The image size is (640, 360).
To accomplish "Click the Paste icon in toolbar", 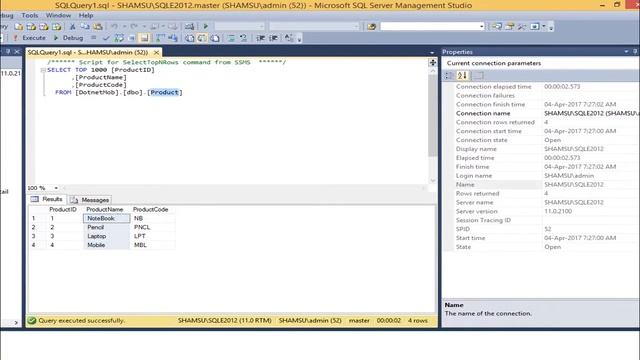I will 98,27.
